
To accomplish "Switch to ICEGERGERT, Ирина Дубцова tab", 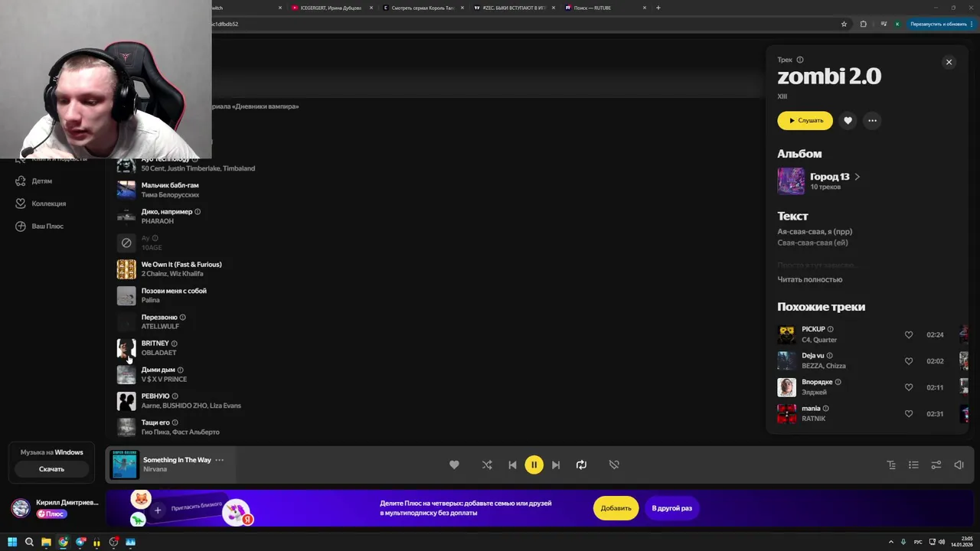I will [x=330, y=8].
